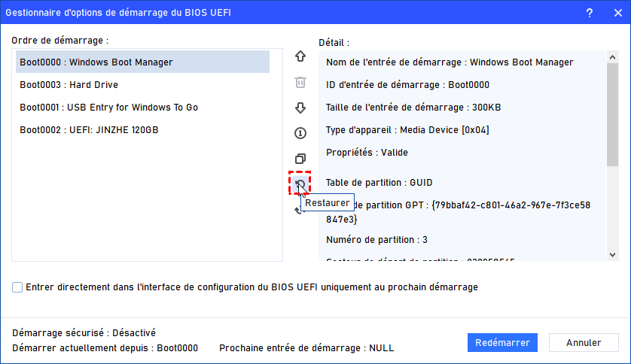Select the Boot0003 : Hard Drive entry
This screenshot has height=364, width=631.
coord(69,85)
